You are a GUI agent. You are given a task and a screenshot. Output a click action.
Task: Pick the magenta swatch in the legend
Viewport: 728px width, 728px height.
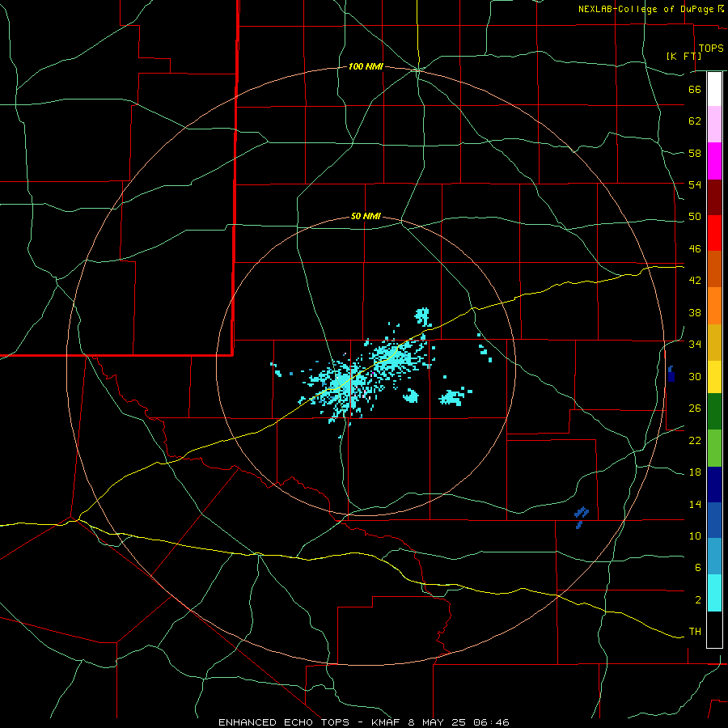(x=714, y=161)
